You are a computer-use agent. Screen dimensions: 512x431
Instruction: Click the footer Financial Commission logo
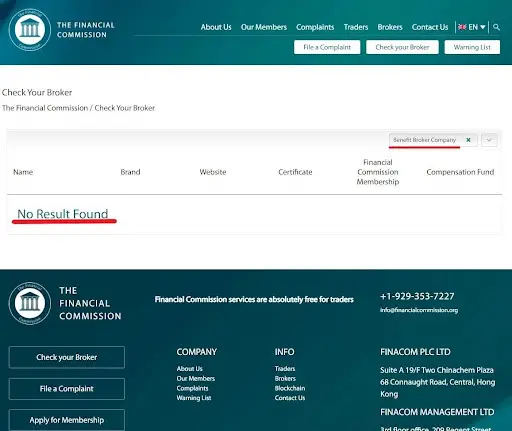coord(65,303)
